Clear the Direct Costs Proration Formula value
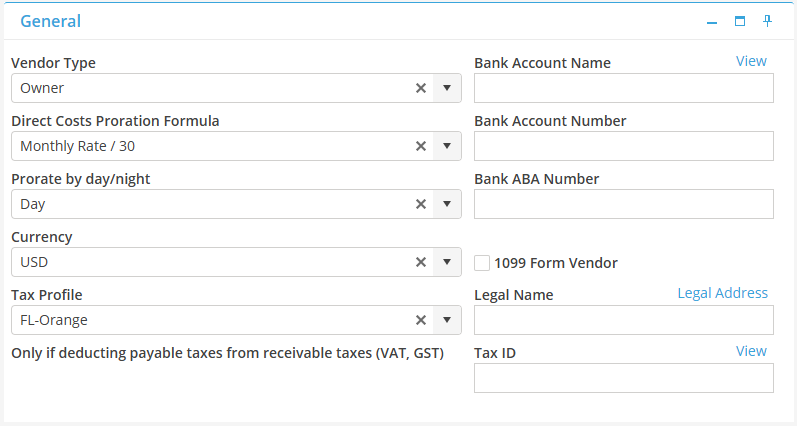Image resolution: width=797 pixels, height=426 pixels. pyautogui.click(x=421, y=146)
